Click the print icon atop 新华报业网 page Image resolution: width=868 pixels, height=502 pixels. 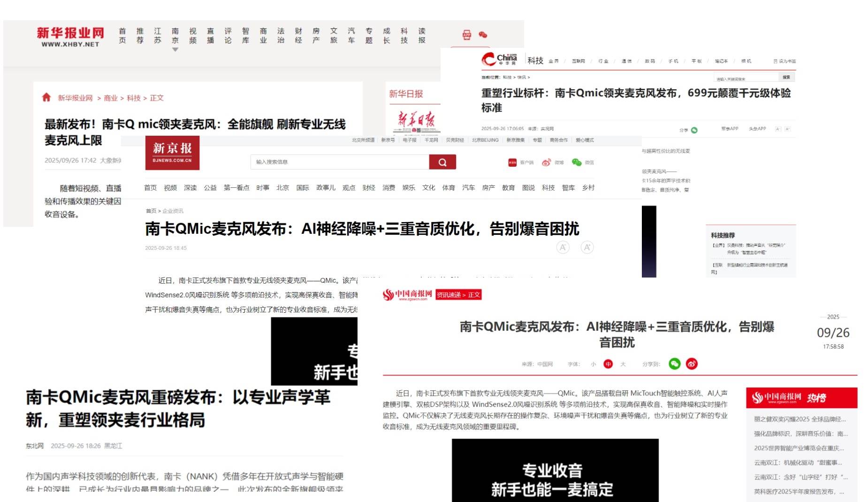[466, 35]
